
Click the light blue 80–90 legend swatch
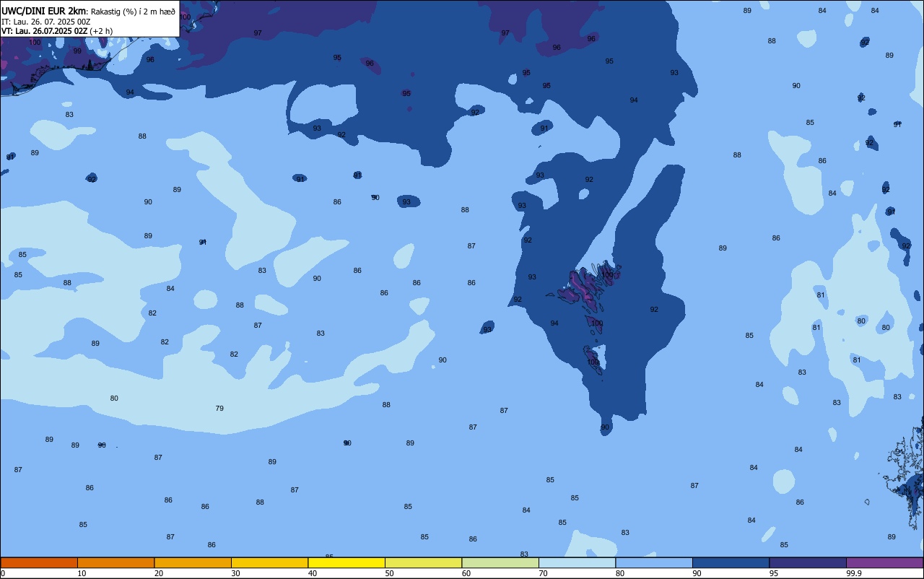point(654,562)
